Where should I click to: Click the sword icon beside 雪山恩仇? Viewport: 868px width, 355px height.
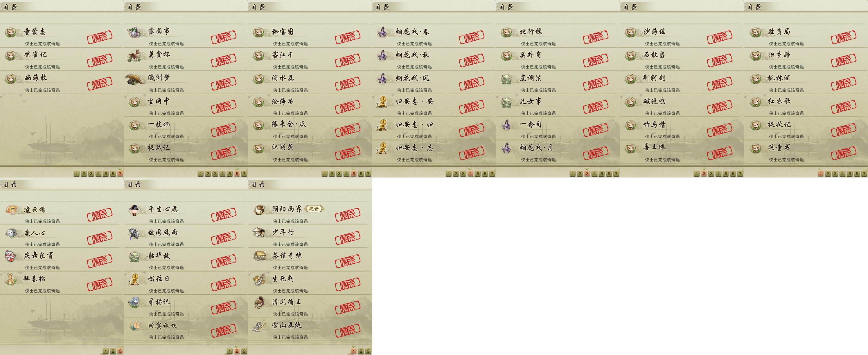[x=259, y=325]
